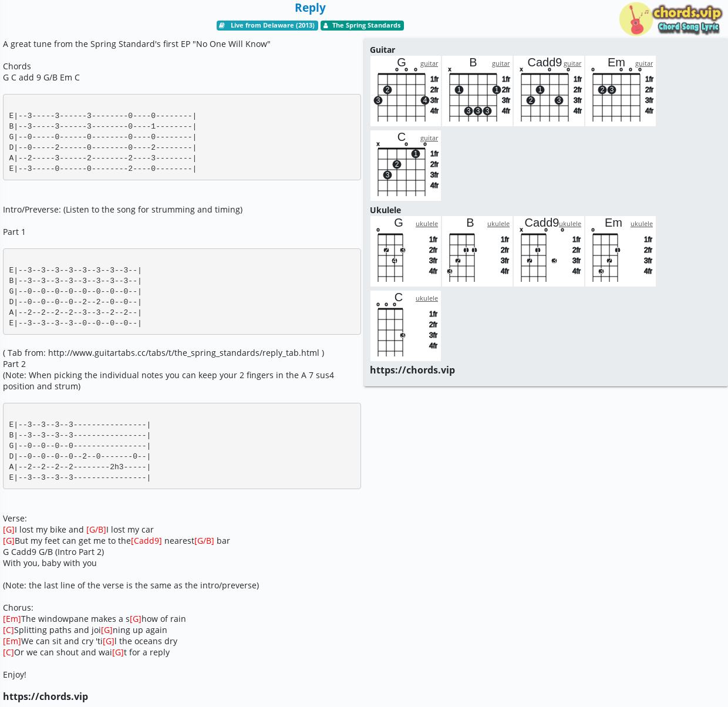Select the guitar Em chord diagram
The width and height of the screenshot is (728, 707).
pos(621,91)
